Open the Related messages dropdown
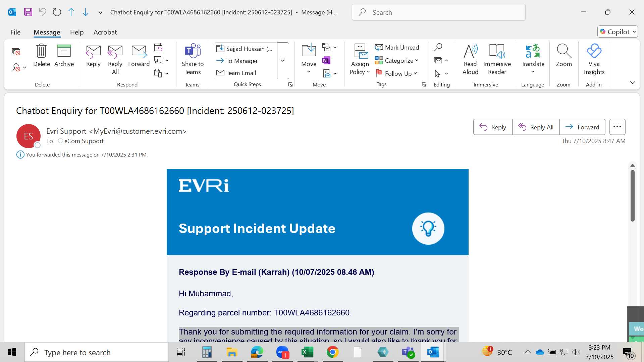 (x=441, y=60)
